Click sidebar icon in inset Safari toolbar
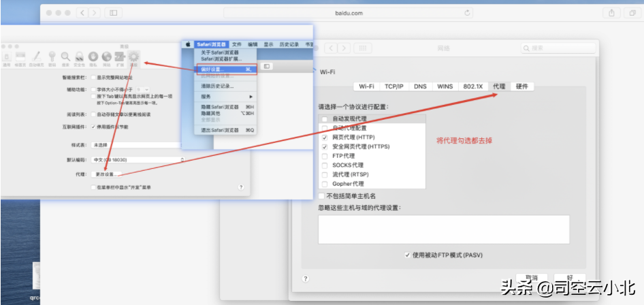The width and height of the screenshot is (644, 305). [x=267, y=66]
